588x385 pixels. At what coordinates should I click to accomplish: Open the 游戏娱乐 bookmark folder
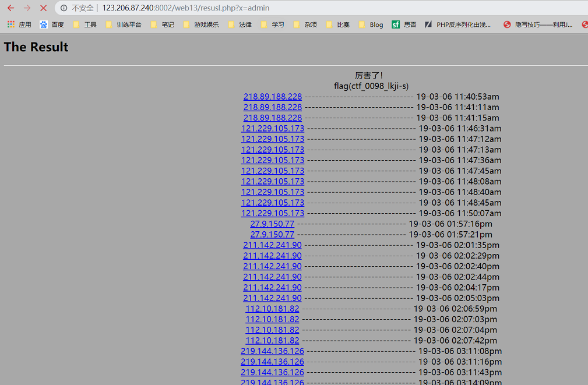201,24
